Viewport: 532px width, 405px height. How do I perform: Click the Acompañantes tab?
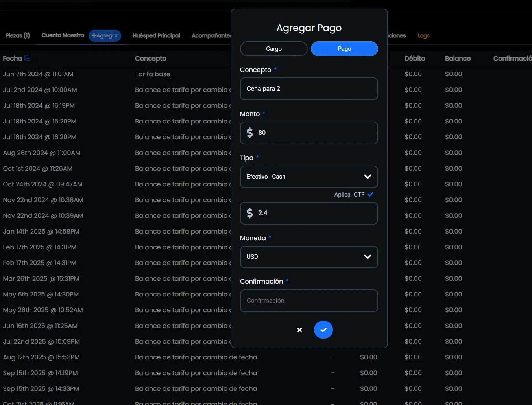tap(211, 35)
